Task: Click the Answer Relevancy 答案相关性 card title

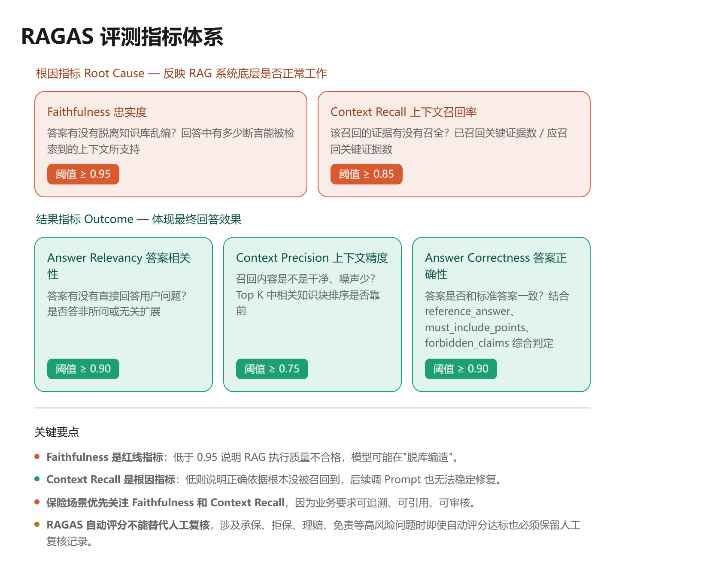Action: tap(119, 266)
